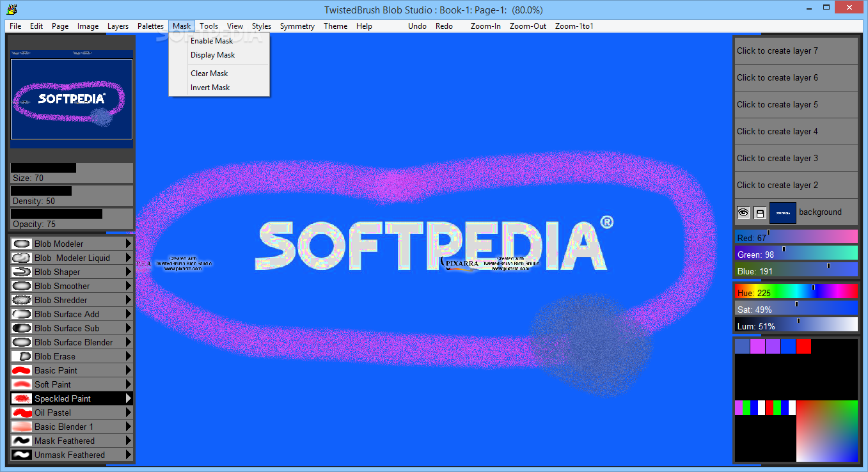Select the Blob Modeler Liquid brush icon
The image size is (868, 472).
[x=22, y=258]
